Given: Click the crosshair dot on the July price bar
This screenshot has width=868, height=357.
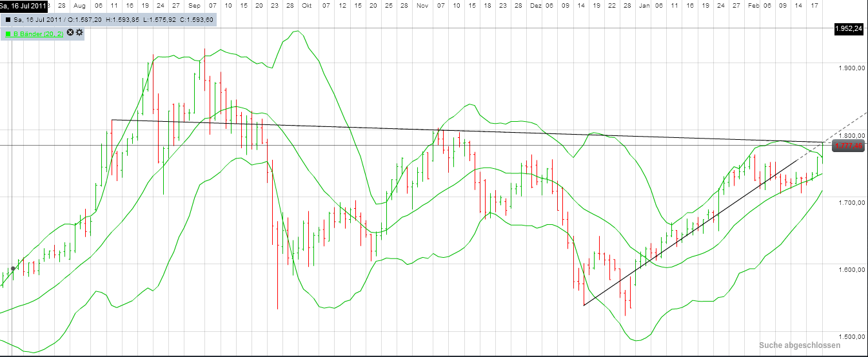Looking at the screenshot, I should (13, 268).
